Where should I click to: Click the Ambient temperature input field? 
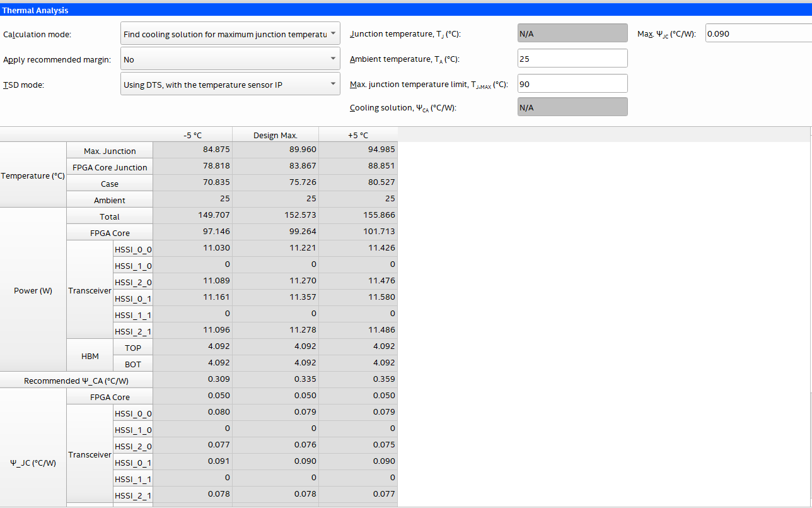click(x=572, y=59)
